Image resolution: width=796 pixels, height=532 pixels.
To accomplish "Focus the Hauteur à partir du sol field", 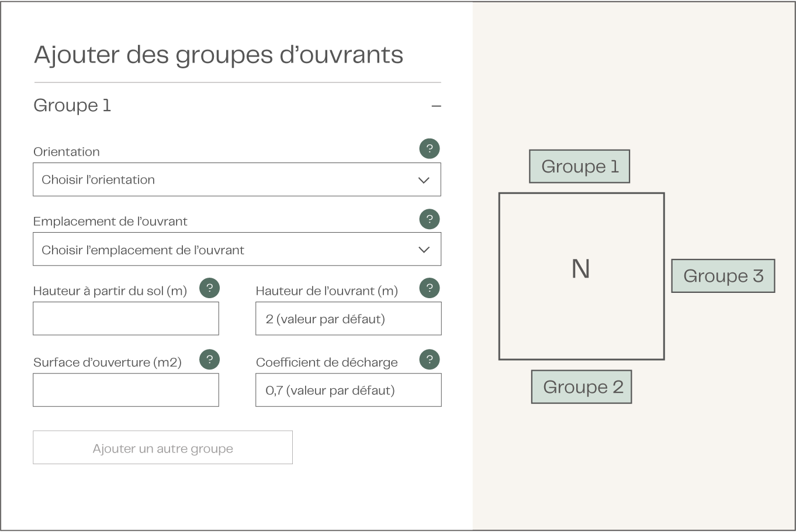I will pyautogui.click(x=126, y=319).
